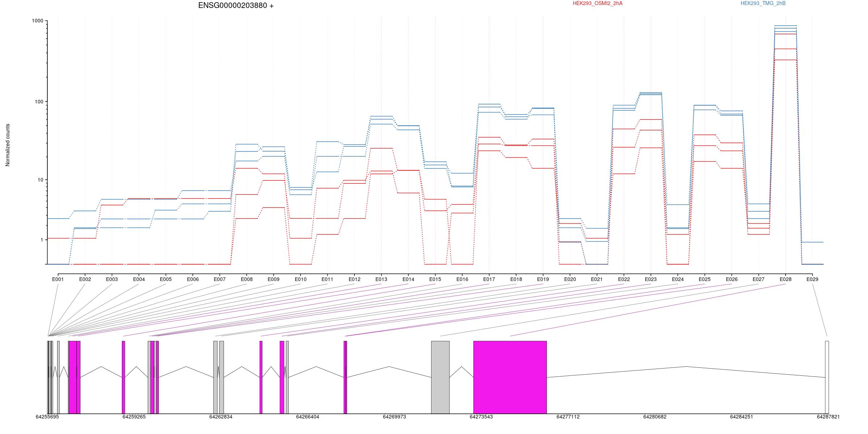Click genomic coordinate 64287821
Viewport: 868px width, 434px height.
pos(828,417)
